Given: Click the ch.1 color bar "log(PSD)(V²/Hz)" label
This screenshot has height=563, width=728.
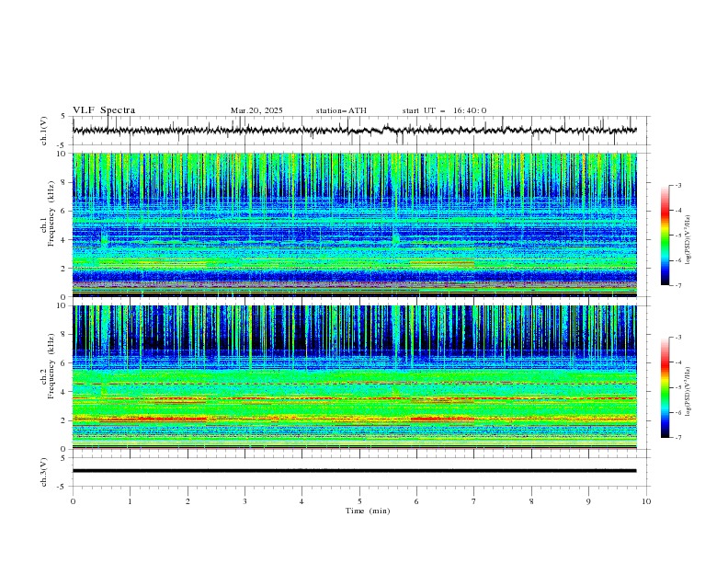Looking at the screenshot, I should [x=688, y=240].
